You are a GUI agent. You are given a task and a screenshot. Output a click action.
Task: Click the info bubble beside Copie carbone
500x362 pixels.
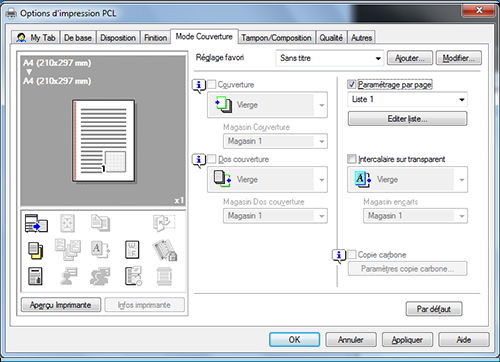339,256
